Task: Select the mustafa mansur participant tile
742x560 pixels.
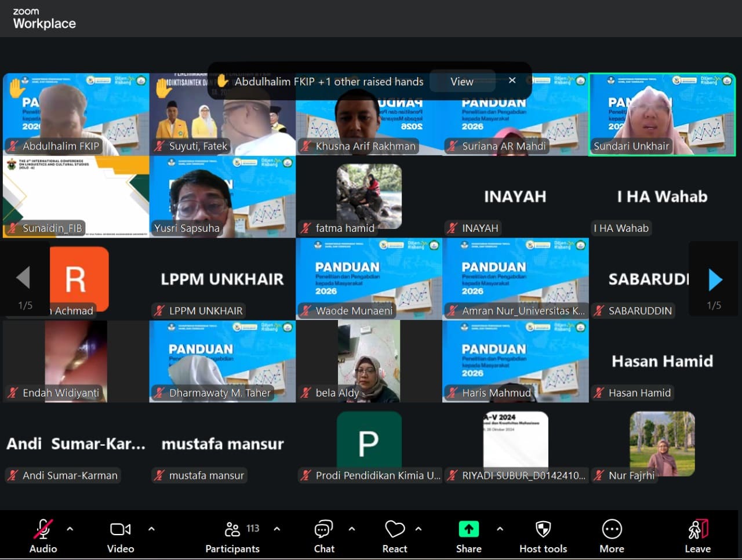Action: click(x=223, y=443)
